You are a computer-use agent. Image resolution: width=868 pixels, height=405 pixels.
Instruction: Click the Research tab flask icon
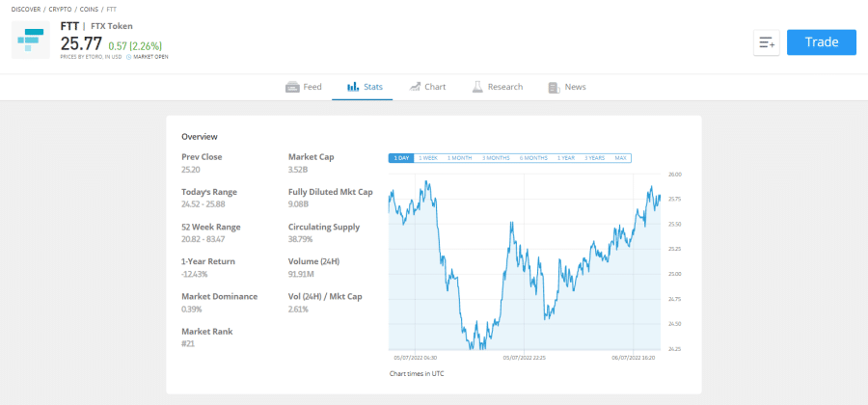pos(476,87)
